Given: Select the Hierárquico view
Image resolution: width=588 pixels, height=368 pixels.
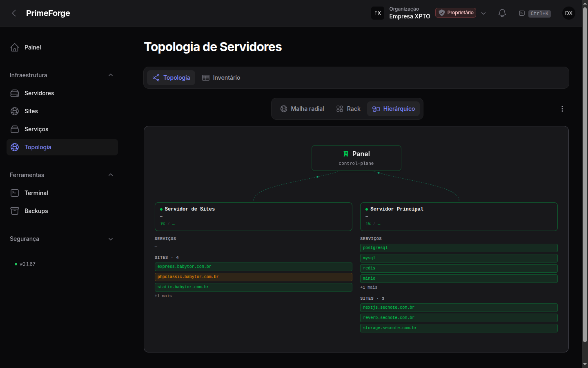Looking at the screenshot, I should coord(394,109).
